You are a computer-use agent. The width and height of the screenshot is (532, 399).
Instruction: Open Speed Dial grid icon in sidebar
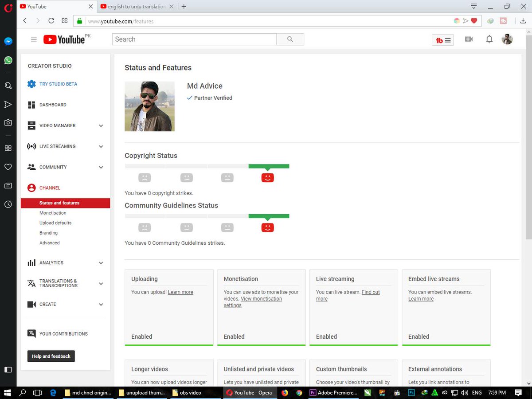(8, 148)
